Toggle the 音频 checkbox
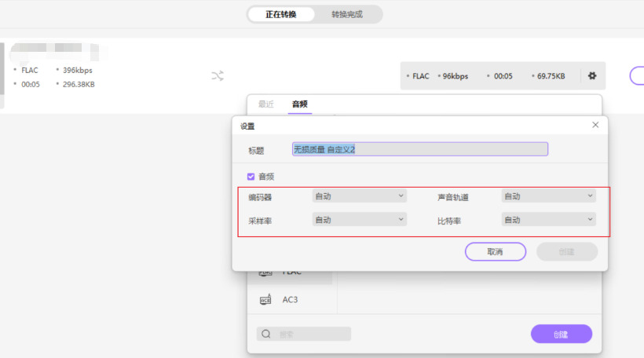Image resolution: width=644 pixels, height=358 pixels. (251, 177)
